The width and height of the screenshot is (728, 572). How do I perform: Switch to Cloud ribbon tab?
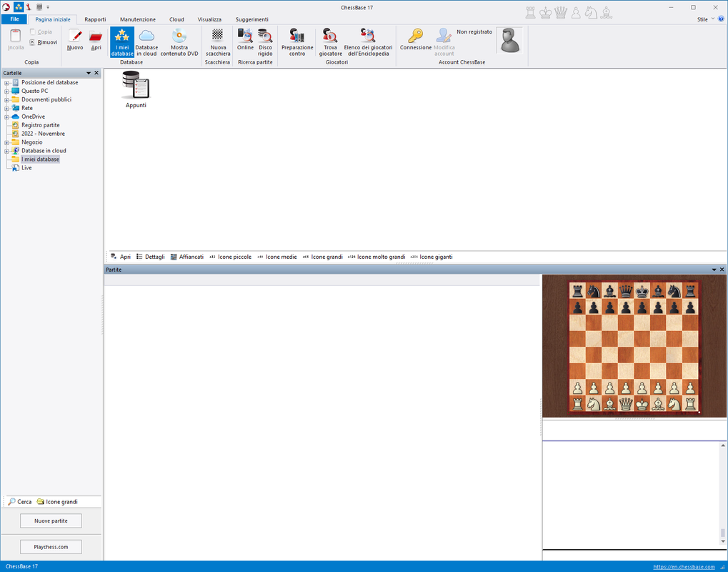[x=176, y=19]
